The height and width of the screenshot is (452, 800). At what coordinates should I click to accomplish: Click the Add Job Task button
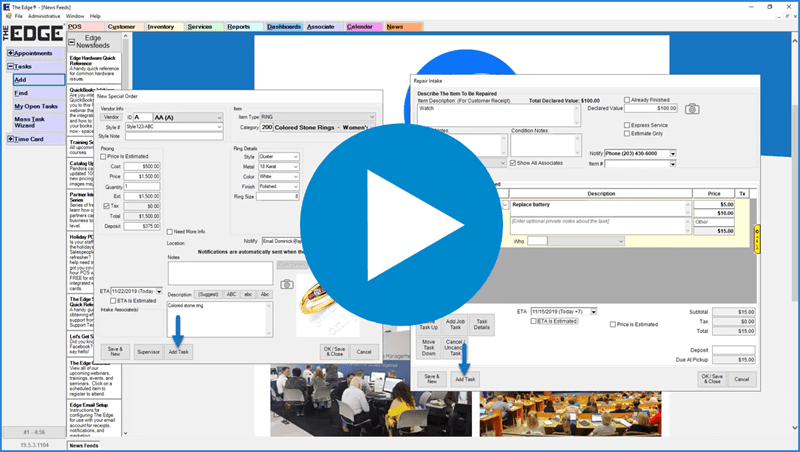pos(455,324)
